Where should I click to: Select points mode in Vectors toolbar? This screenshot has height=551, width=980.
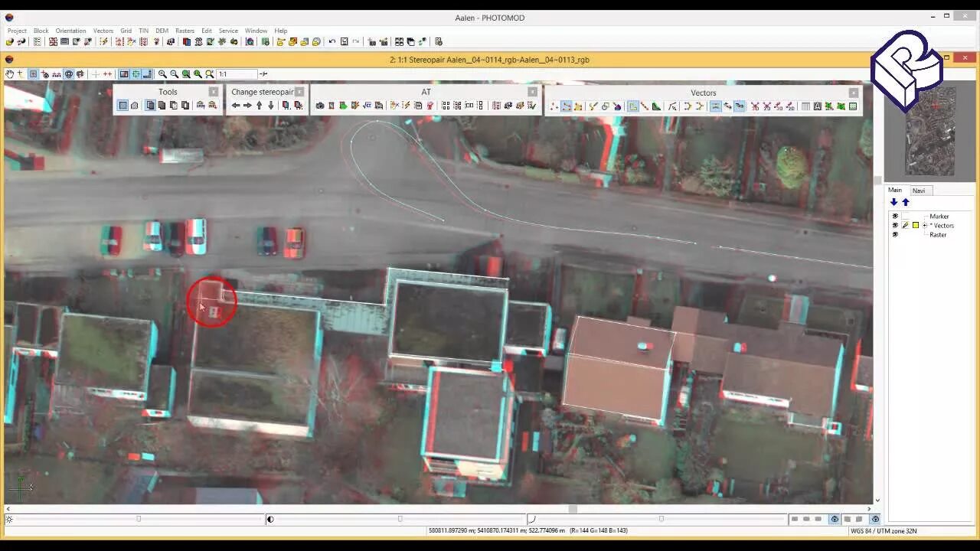click(554, 106)
